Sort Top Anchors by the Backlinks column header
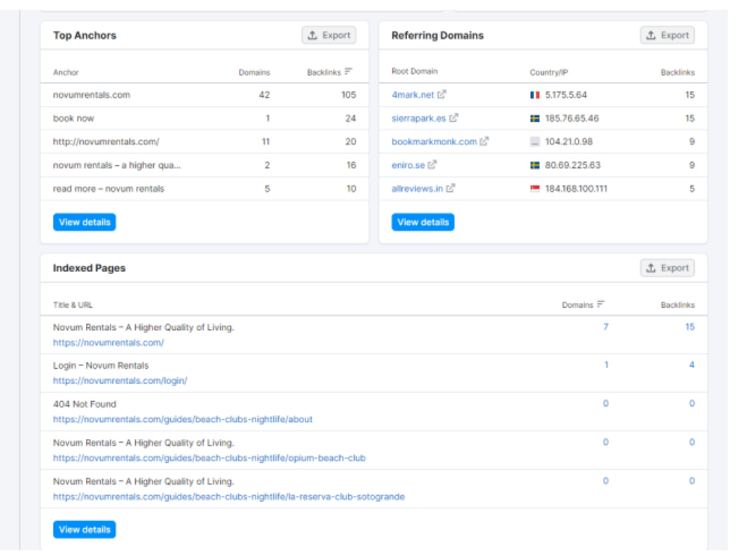747x560 pixels. point(324,72)
